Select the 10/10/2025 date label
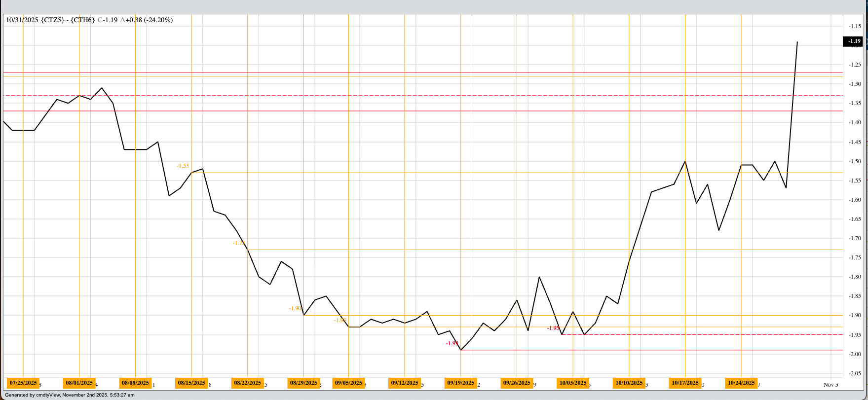The height and width of the screenshot is (400, 868). (x=629, y=383)
